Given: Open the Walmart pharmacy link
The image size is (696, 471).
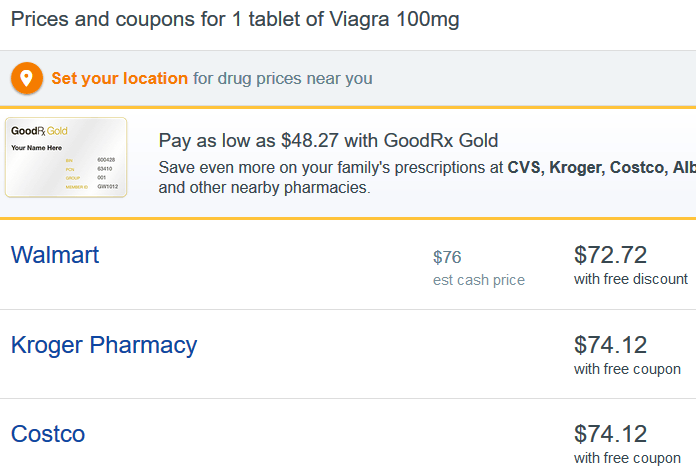Looking at the screenshot, I should pyautogui.click(x=55, y=255).
